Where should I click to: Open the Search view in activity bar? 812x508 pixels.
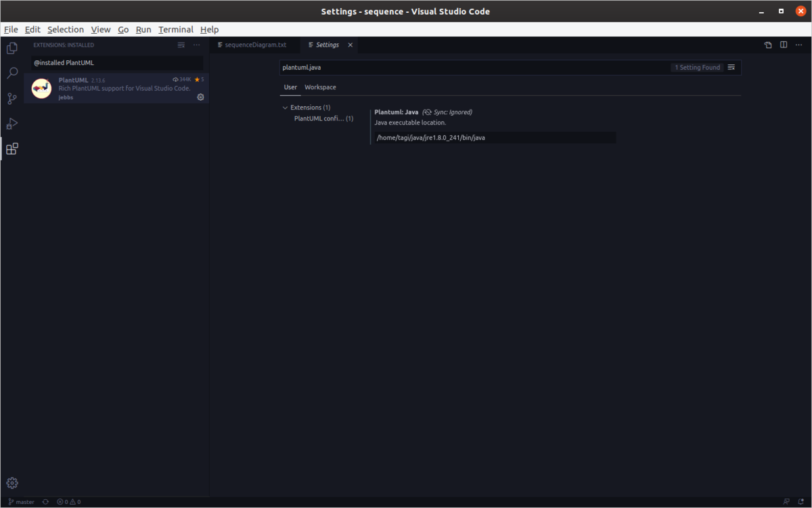(x=12, y=73)
